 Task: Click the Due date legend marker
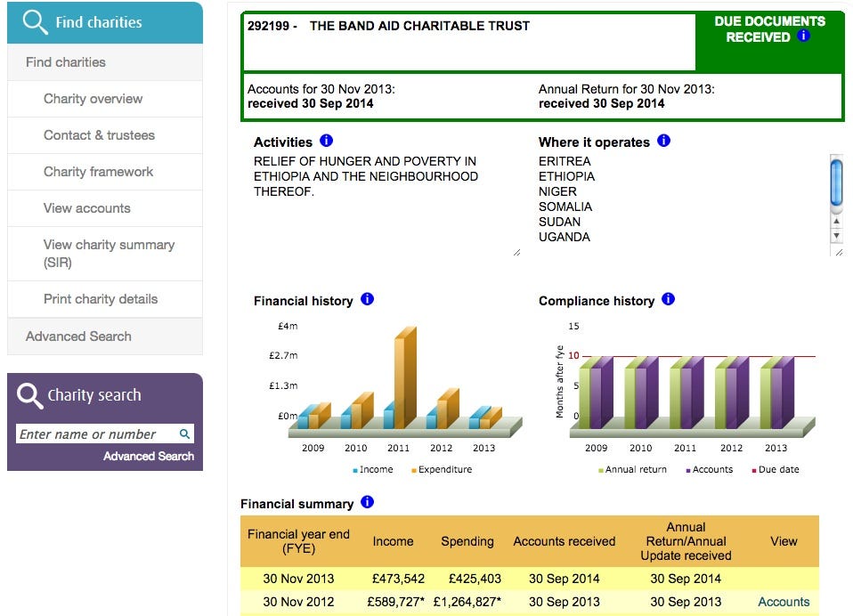(754, 470)
